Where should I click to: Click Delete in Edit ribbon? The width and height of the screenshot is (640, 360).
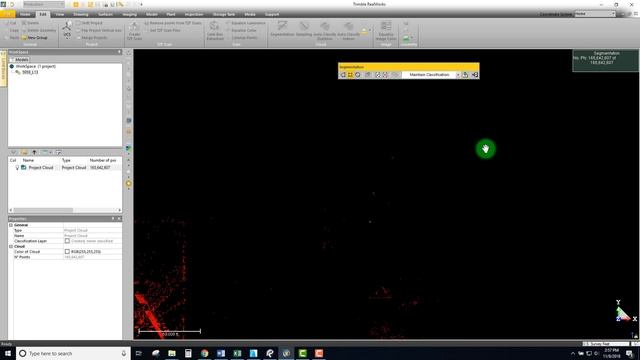(30, 23)
